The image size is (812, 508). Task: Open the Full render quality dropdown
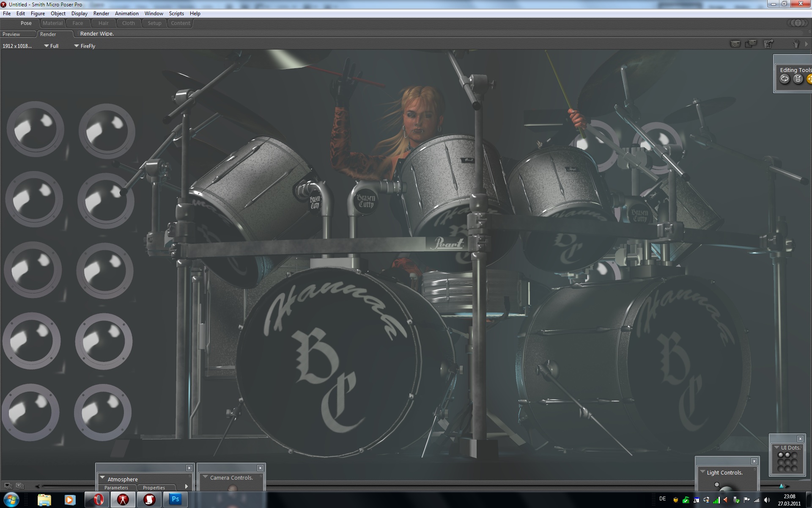click(x=47, y=46)
